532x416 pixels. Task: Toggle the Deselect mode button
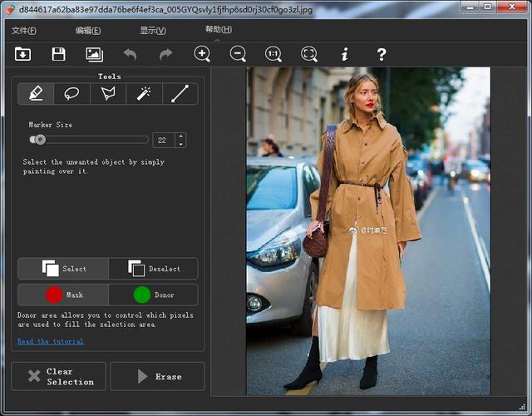pos(153,269)
